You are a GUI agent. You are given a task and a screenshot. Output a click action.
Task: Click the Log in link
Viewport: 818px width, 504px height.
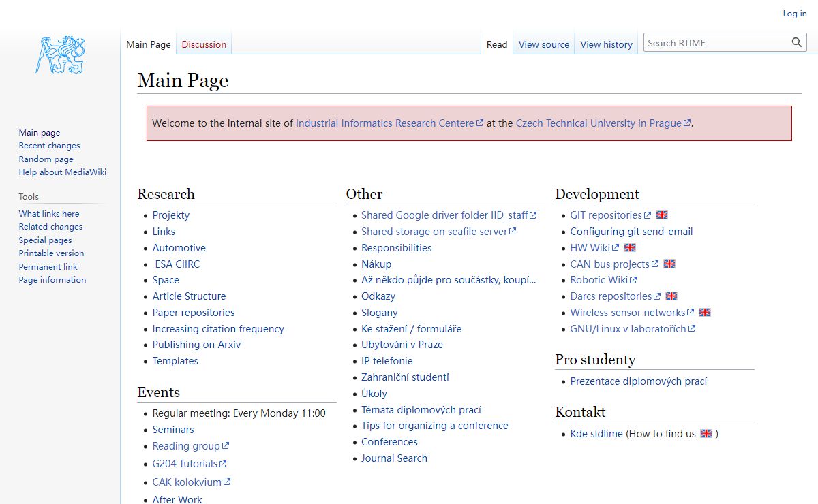(x=795, y=14)
